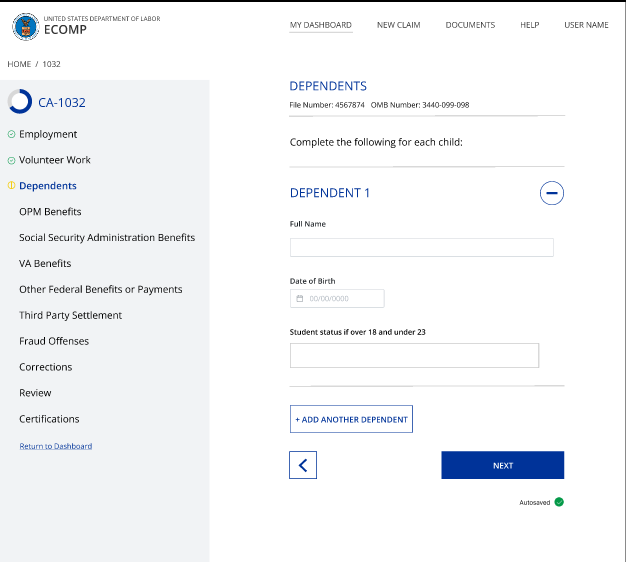The image size is (626, 562).
Task: Open My Dashboard in the top navigation
Action: point(321,25)
